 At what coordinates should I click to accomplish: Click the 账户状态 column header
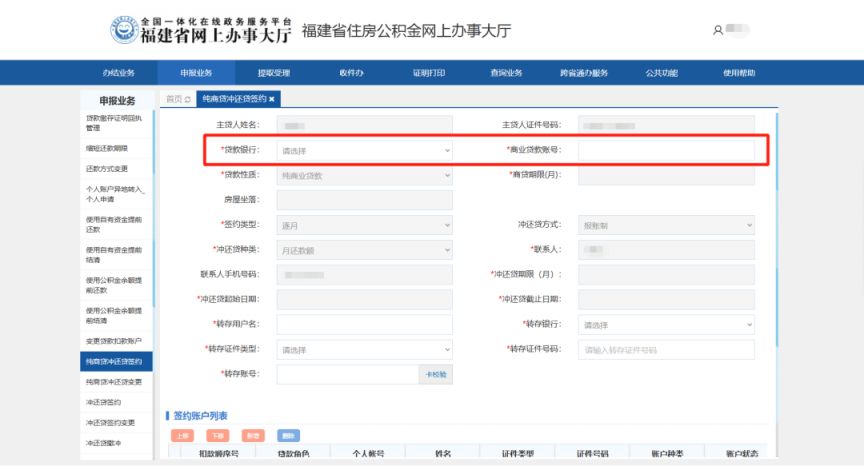pos(742,453)
